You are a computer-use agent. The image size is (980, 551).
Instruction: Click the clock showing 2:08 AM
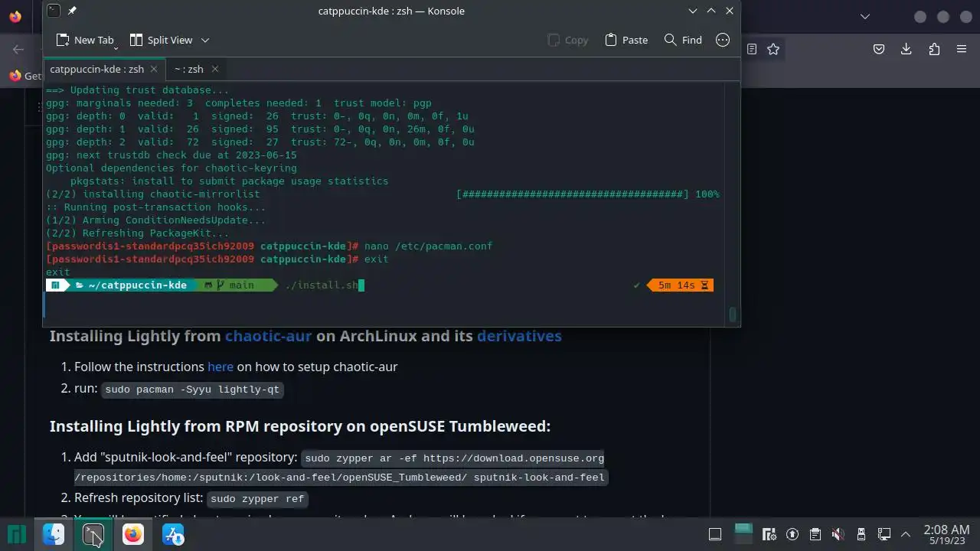pyautogui.click(x=947, y=530)
